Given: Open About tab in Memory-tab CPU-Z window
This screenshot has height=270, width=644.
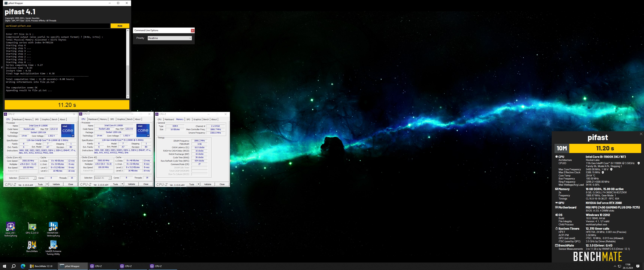Looking at the screenshot, I should point(214,119).
